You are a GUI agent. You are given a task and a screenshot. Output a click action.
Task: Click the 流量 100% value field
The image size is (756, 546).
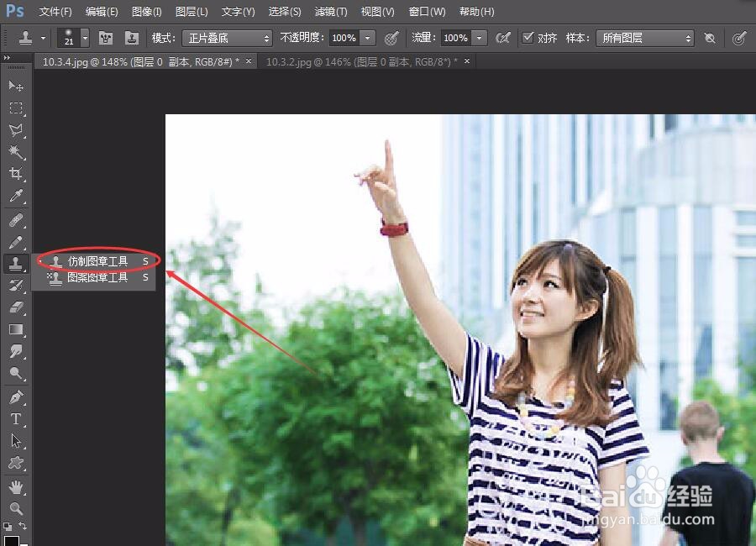pyautogui.click(x=455, y=38)
